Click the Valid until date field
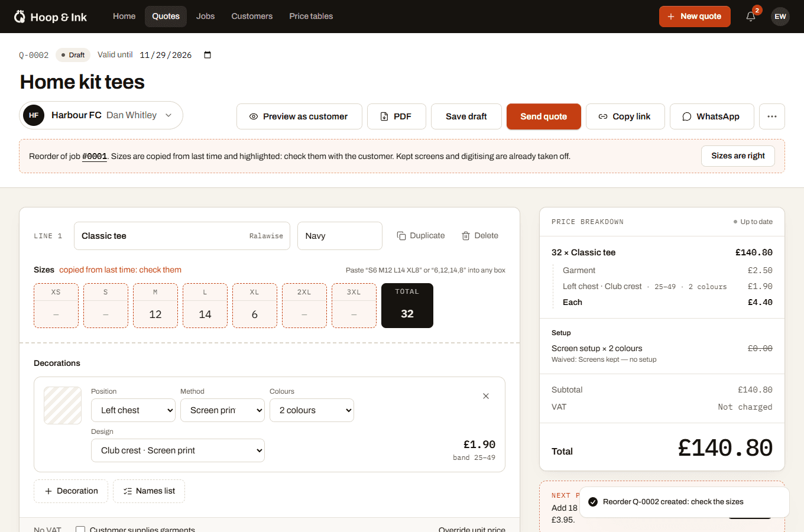The height and width of the screenshot is (532, 804). [176, 55]
